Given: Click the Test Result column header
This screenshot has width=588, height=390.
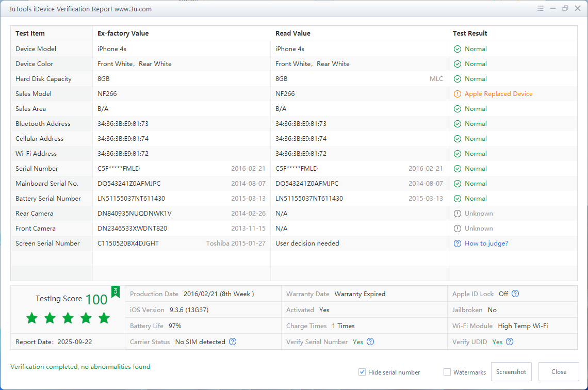Looking at the screenshot, I should click(x=470, y=34).
